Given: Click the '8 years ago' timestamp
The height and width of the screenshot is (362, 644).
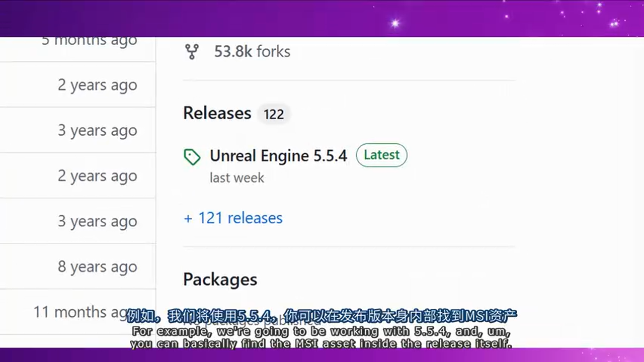Looking at the screenshot, I should tap(97, 266).
